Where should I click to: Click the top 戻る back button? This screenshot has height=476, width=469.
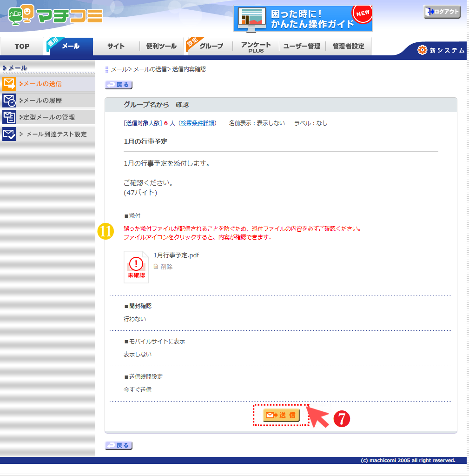[x=119, y=85]
